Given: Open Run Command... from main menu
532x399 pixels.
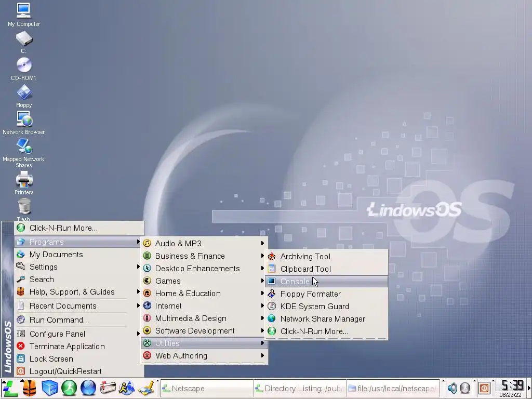Looking at the screenshot, I should pos(78,320).
